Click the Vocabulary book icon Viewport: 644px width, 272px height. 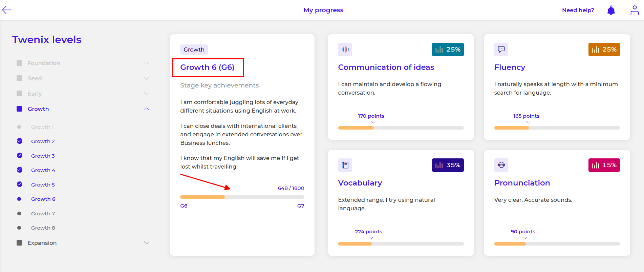point(345,165)
